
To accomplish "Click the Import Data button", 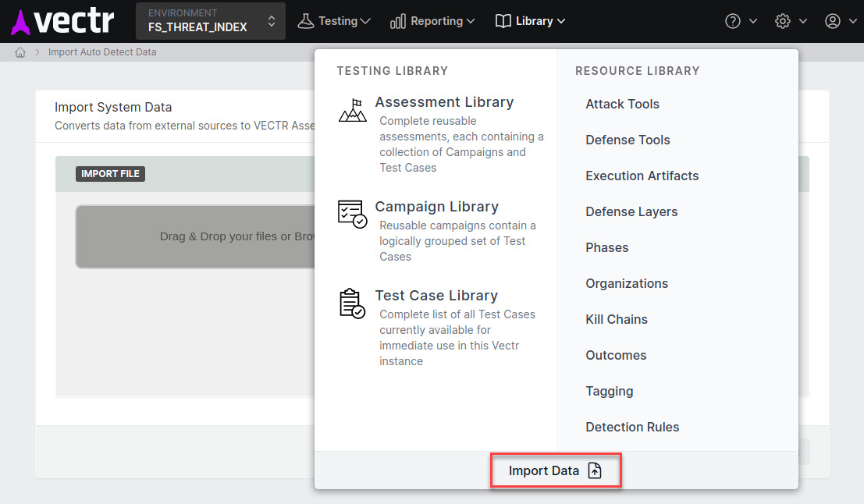I will pos(556,470).
